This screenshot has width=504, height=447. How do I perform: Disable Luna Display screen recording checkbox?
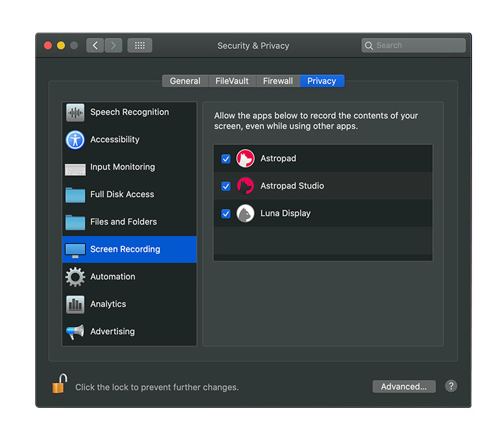coord(226,213)
